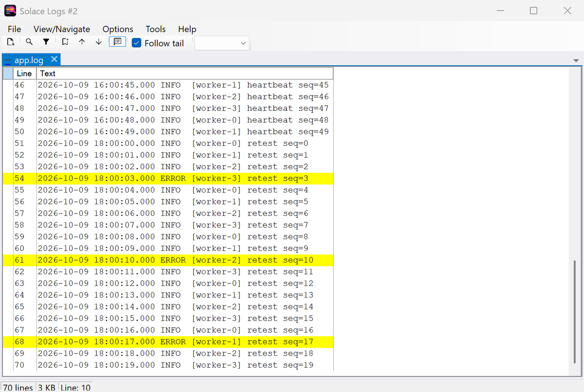Viewport: 584px width, 392px height.
Task: Click line number 54 cell
Action: click(x=25, y=178)
